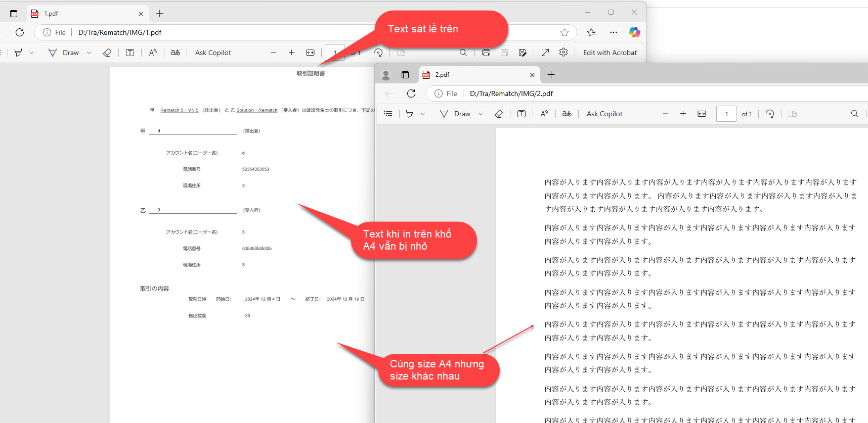Expand Draw options dropdown in 2.pdf toolbar
This screenshot has height=423, width=868.
pyautogui.click(x=481, y=114)
